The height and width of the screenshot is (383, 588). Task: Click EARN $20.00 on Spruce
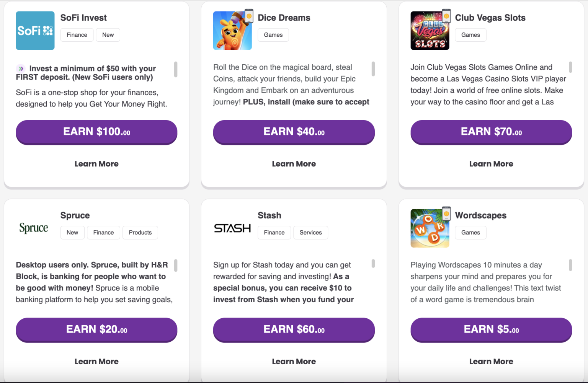click(x=96, y=330)
